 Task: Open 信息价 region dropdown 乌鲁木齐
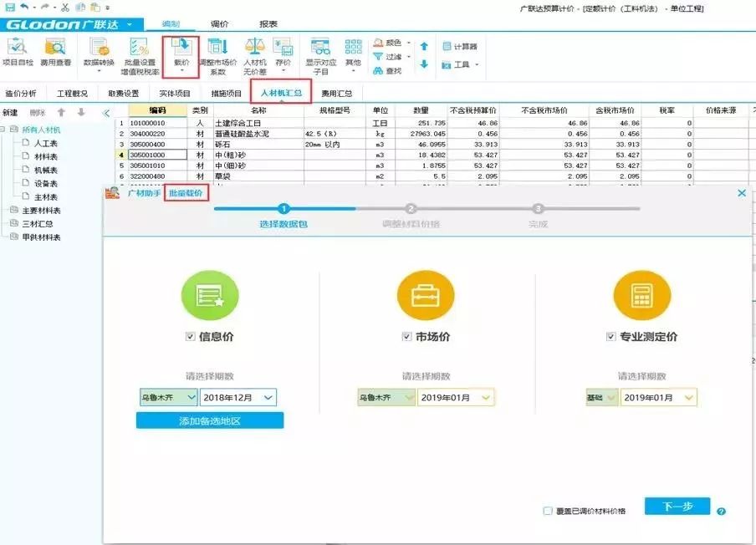(x=168, y=398)
